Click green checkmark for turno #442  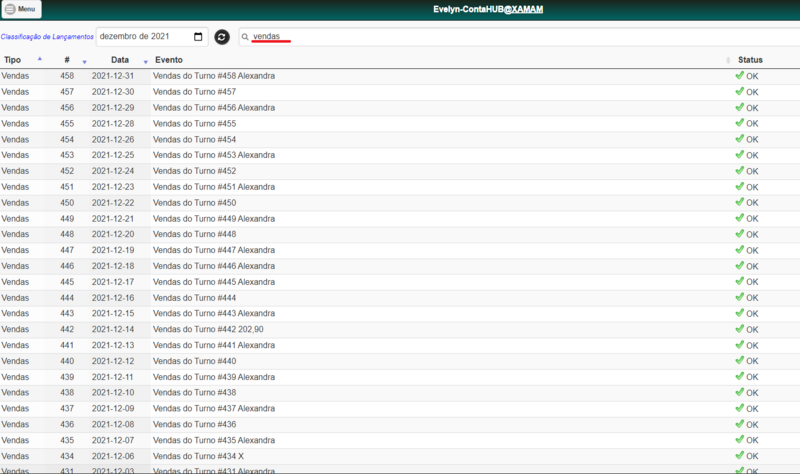740,329
